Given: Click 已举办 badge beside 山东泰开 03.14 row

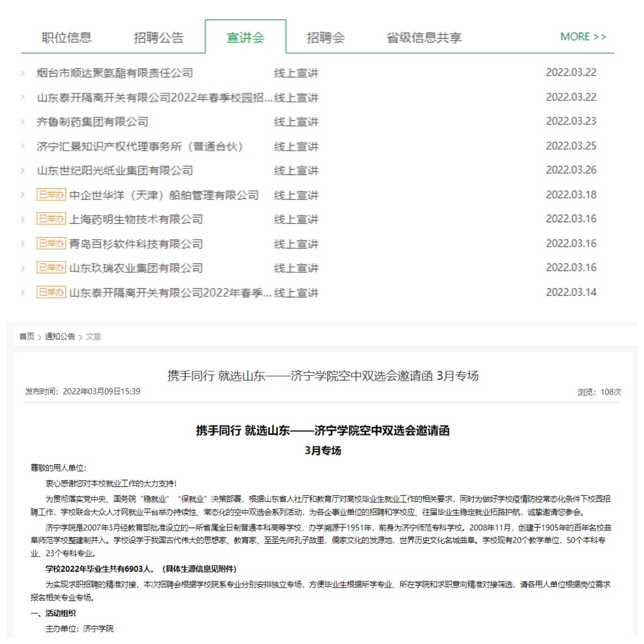Looking at the screenshot, I should click(x=51, y=292).
